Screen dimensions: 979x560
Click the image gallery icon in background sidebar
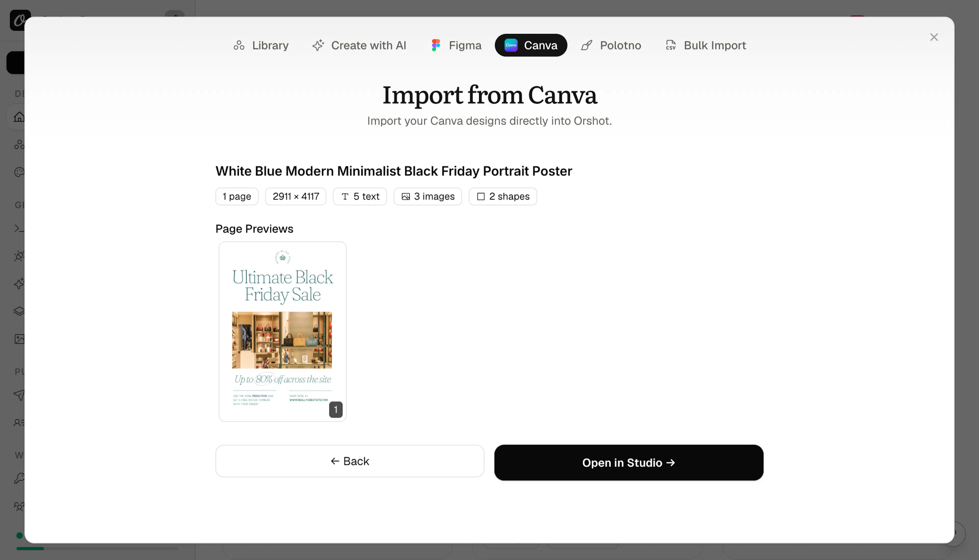pyautogui.click(x=19, y=339)
